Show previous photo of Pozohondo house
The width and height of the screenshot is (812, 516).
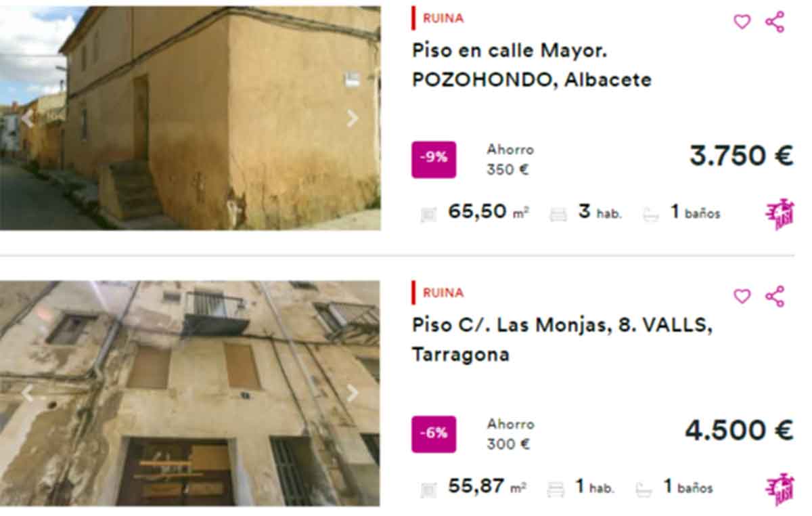point(27,119)
